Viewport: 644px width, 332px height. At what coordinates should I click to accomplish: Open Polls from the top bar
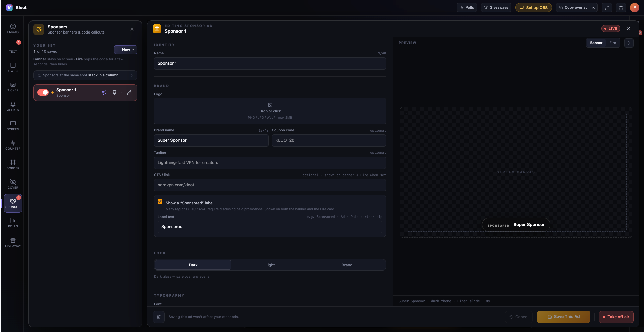467,8
